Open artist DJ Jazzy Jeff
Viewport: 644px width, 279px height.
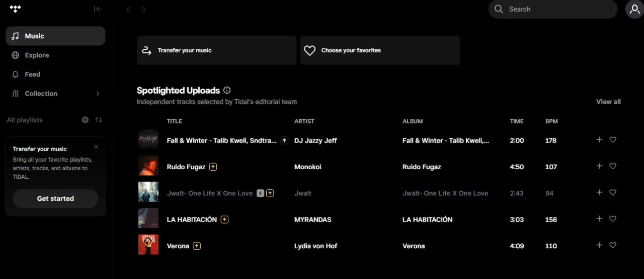315,141
